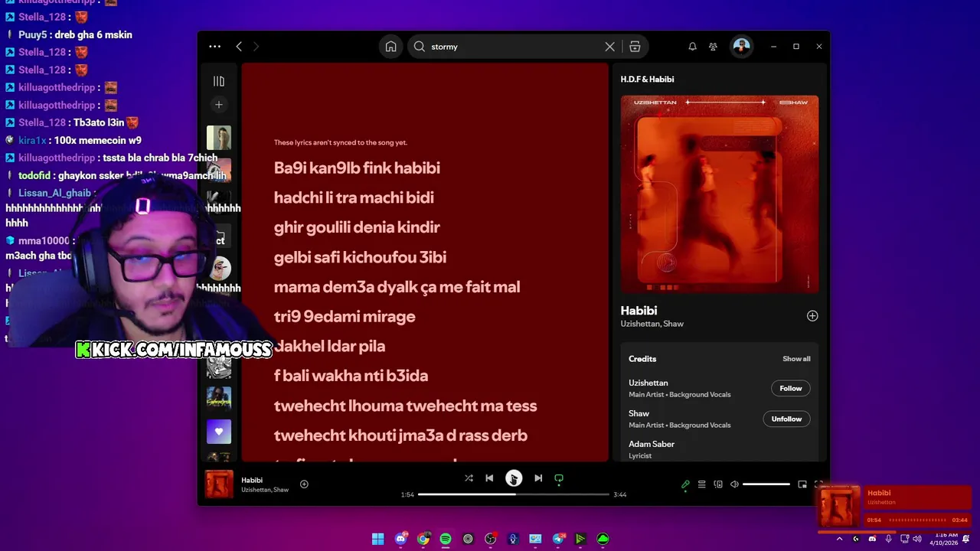Screen dimensions: 980x551
Task: Create a new playlist with the plus icon
Action: [x=219, y=105]
